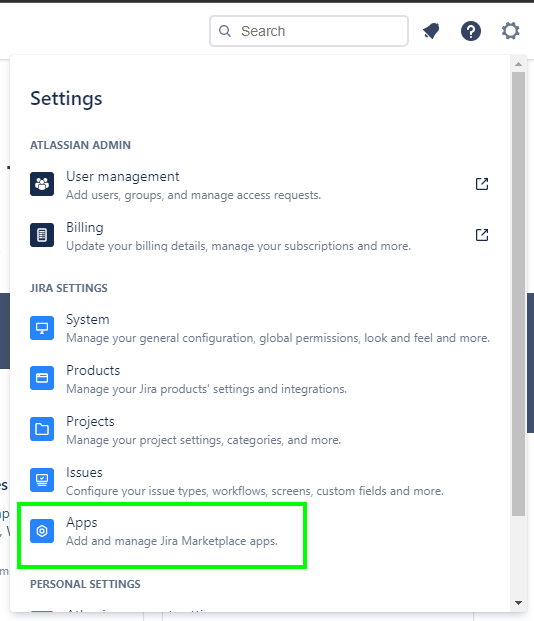Open Billing settings entry
The image size is (534, 621).
[260, 236]
